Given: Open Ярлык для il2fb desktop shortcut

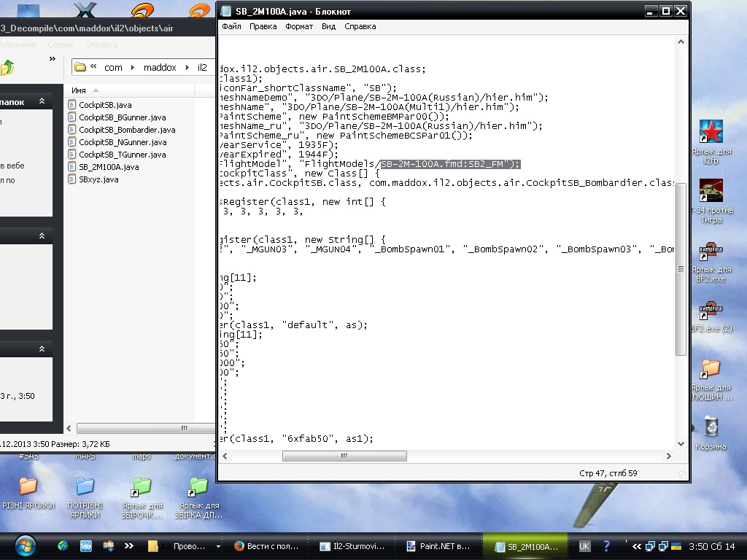Looking at the screenshot, I should 711,142.
